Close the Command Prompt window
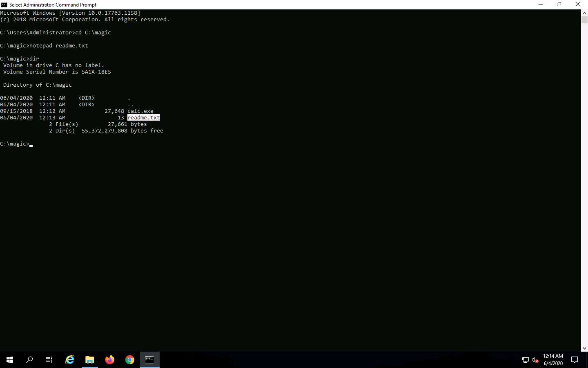The image size is (588, 368). coord(578,4)
